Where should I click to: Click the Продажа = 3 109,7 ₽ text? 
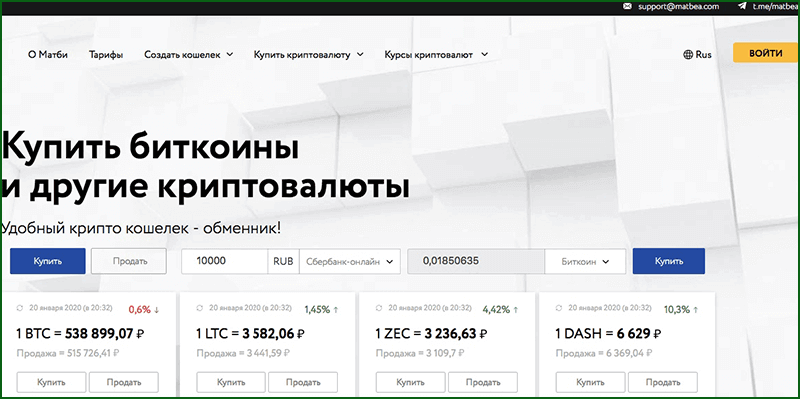point(420,353)
